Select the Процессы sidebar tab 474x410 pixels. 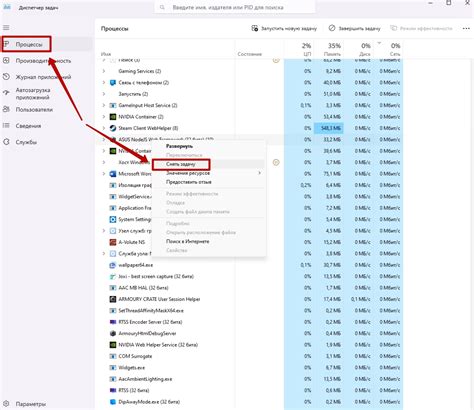pyautogui.click(x=29, y=44)
